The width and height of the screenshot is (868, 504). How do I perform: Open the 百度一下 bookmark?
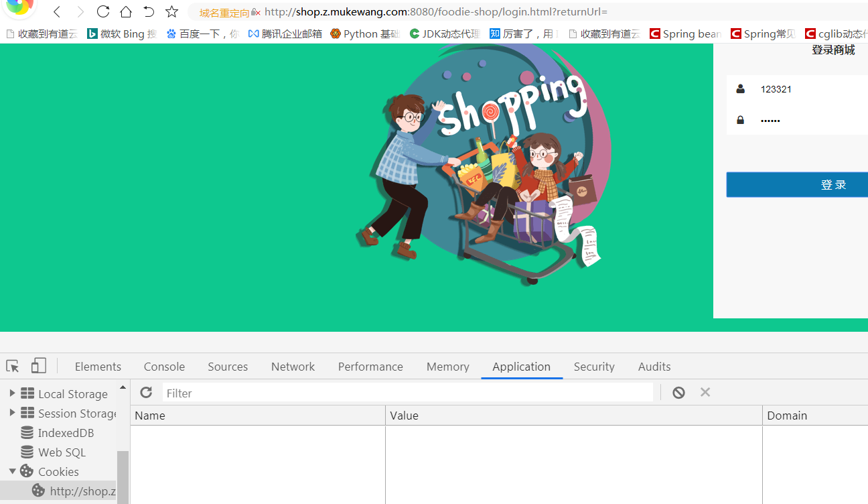point(202,34)
